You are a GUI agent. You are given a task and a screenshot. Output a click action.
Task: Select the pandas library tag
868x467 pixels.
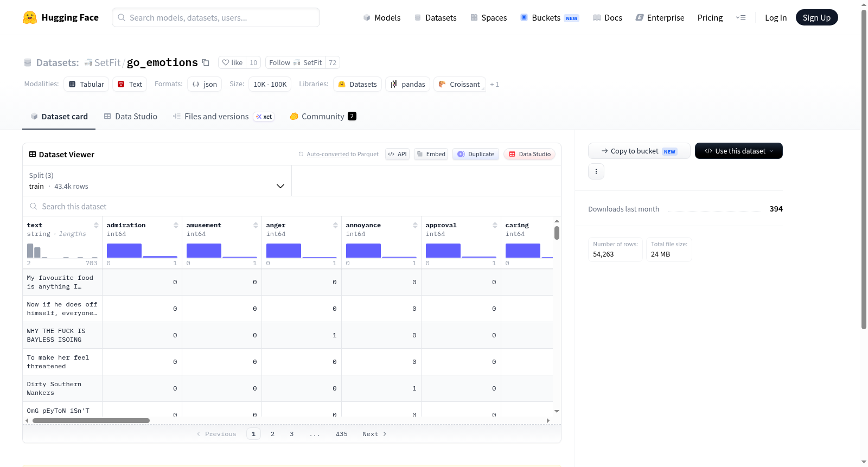(407, 84)
